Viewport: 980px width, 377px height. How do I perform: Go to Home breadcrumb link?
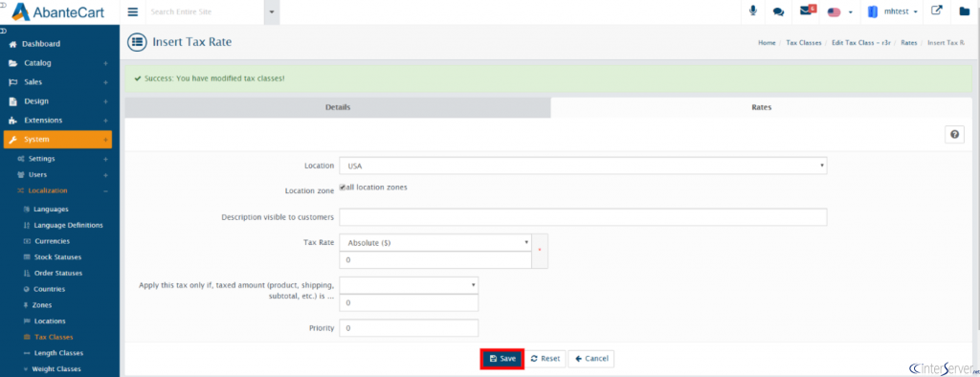click(767, 43)
